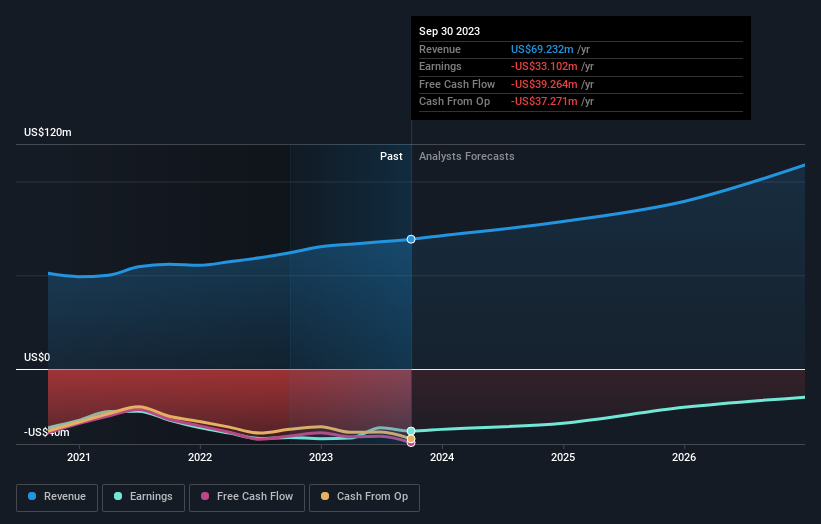Click the 2025 x-axis label
Screen dimensions: 821x524
point(563,458)
